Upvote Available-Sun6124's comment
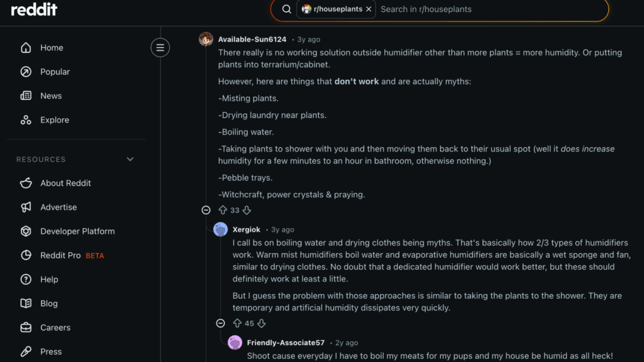This screenshot has height=362, width=644. (x=223, y=210)
